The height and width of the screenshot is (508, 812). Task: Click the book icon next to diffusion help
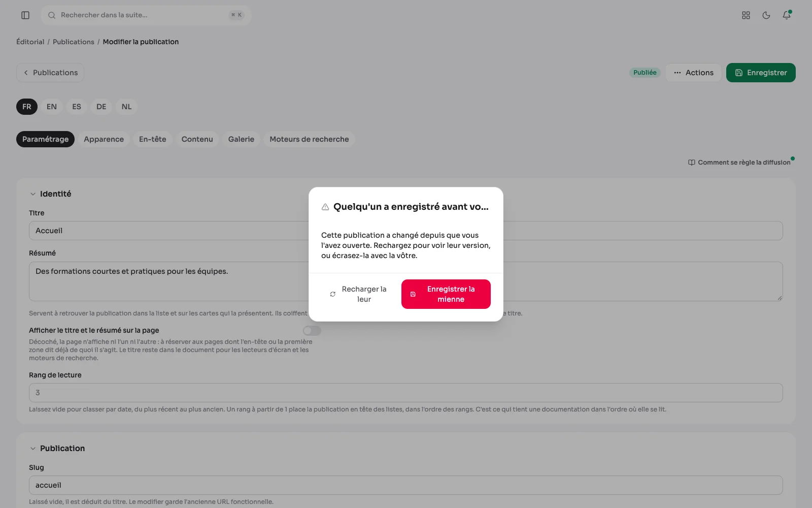point(691,163)
